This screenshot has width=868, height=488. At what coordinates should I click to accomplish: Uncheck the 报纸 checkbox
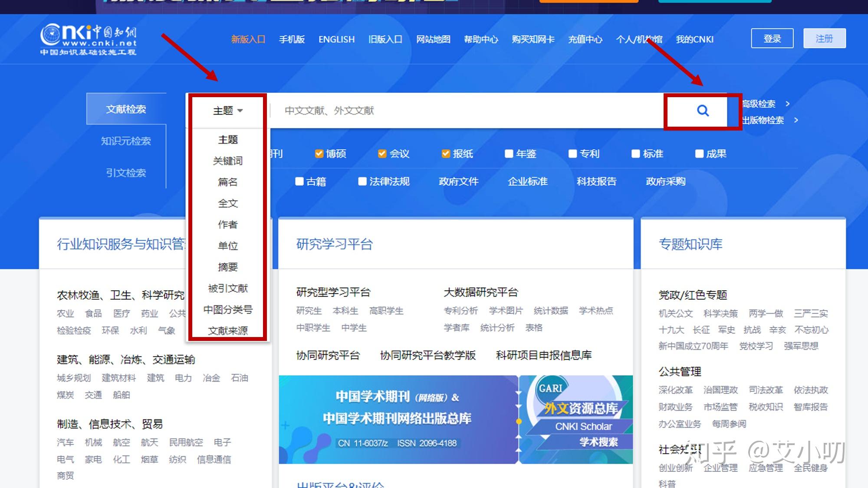446,154
